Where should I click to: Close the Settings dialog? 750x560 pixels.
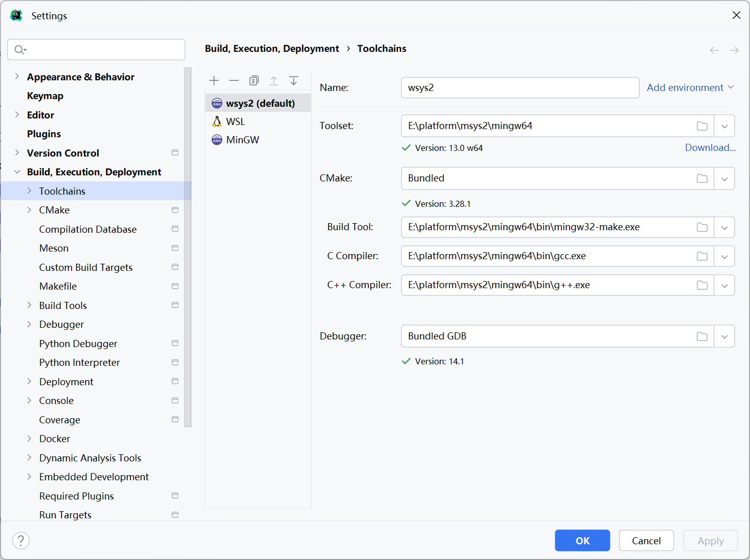coord(736,15)
